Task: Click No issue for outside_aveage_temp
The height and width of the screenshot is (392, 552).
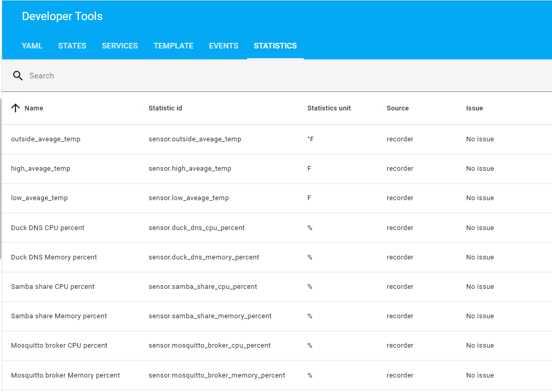Action: tap(480, 139)
